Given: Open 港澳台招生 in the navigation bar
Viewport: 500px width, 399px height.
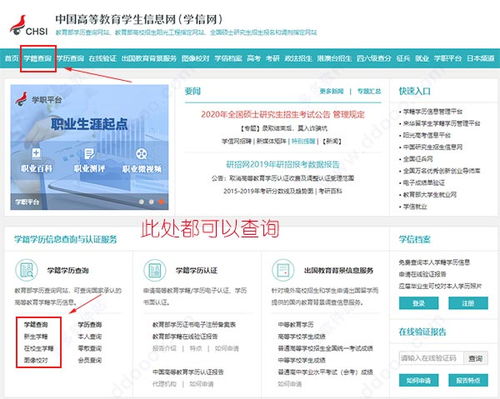Looking at the screenshot, I should tap(334, 58).
